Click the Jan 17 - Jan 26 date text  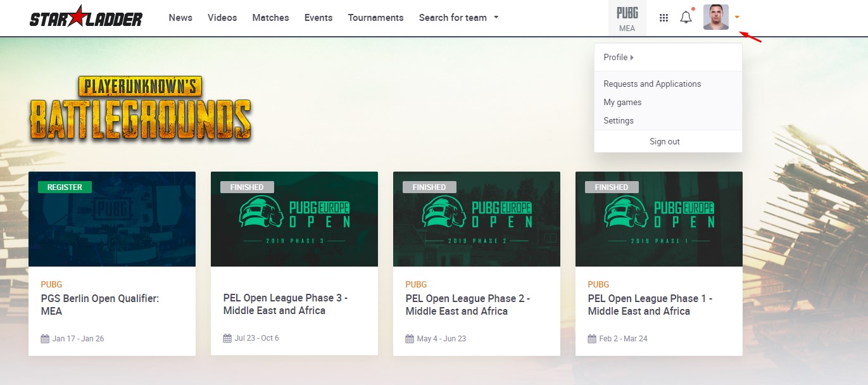(79, 339)
